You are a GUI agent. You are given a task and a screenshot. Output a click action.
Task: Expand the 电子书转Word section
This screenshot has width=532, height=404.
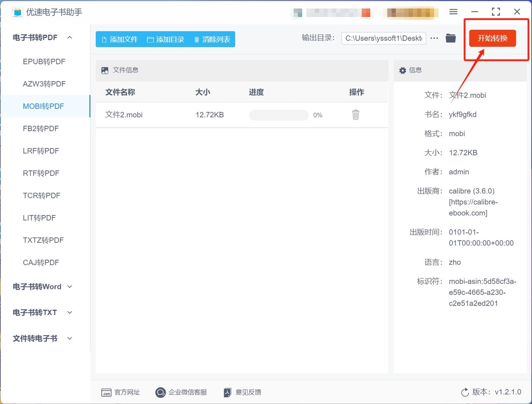click(x=70, y=287)
